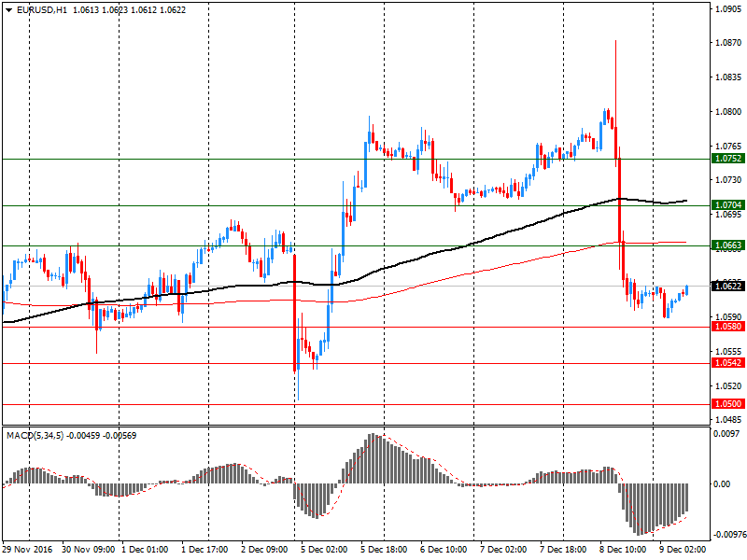Select the 1.0663 green level label
The image size is (747, 560).
pos(727,245)
